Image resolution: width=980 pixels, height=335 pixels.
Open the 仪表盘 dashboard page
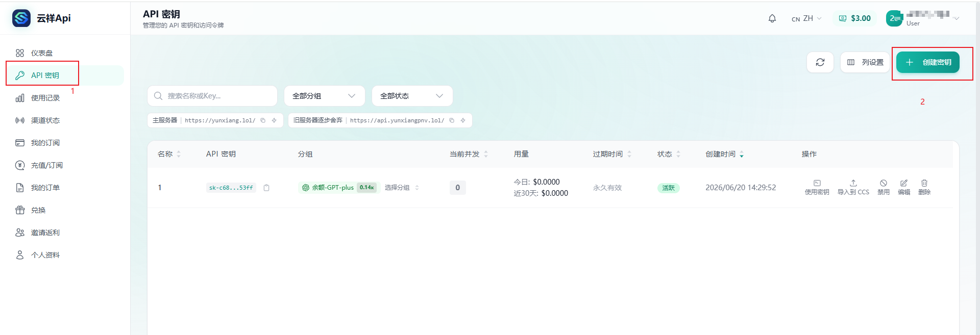tap(65, 53)
